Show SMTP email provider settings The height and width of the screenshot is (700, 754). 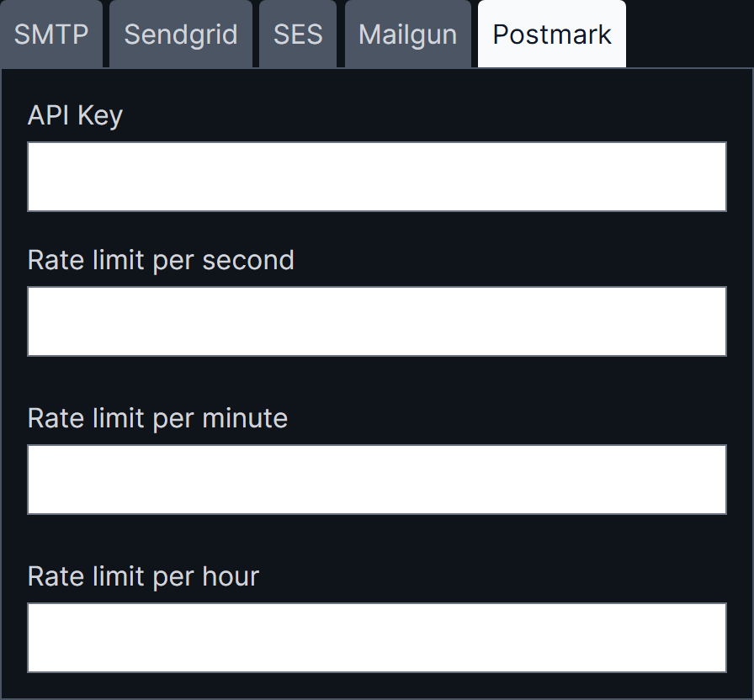point(51,34)
